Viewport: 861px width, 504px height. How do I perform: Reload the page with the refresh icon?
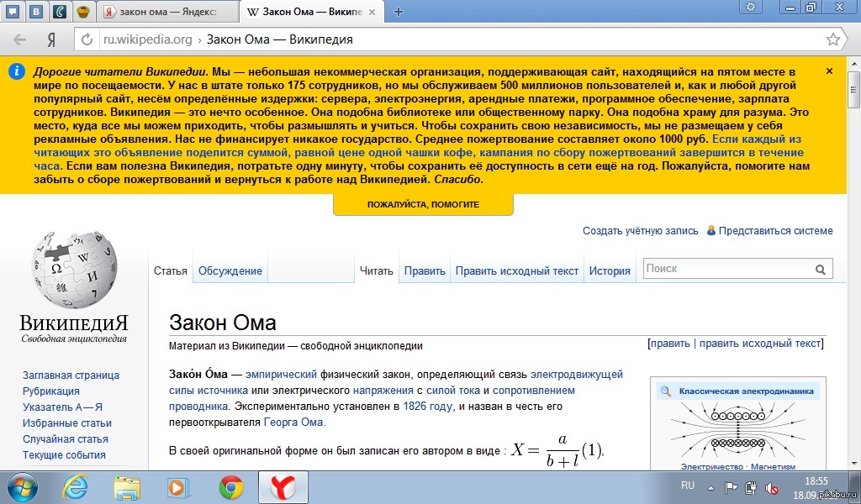86,39
